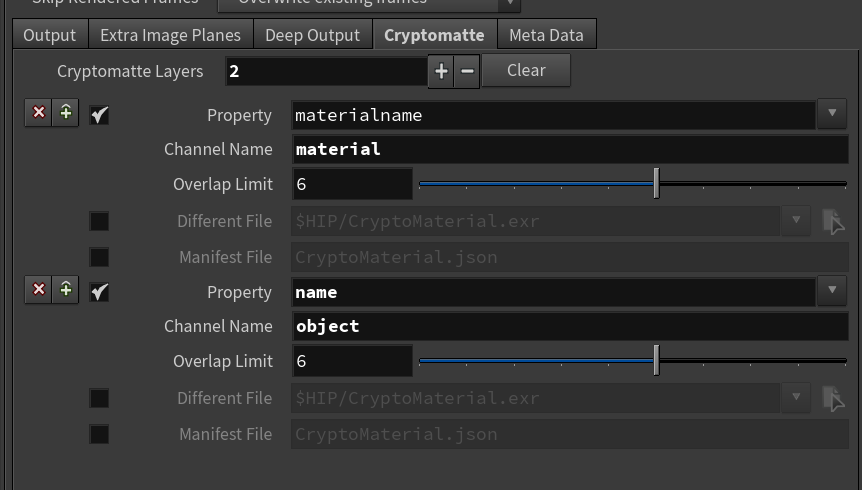Expand the name Property dropdown
The image size is (862, 490).
click(x=832, y=290)
